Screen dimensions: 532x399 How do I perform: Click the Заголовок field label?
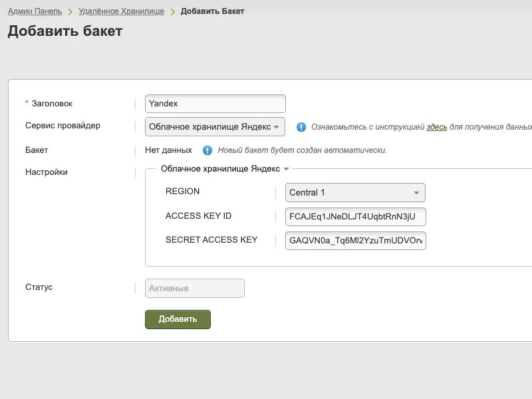[52, 104]
